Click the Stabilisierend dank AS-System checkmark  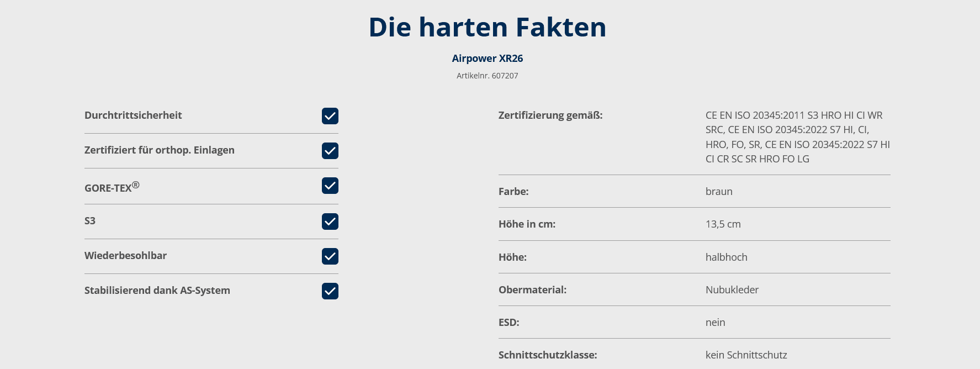(330, 291)
